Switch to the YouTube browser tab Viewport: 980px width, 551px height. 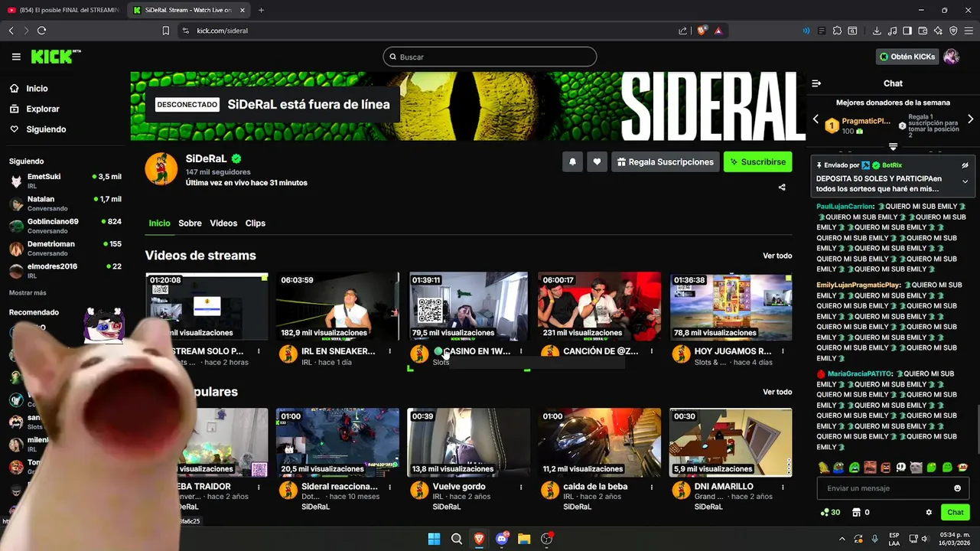63,10
